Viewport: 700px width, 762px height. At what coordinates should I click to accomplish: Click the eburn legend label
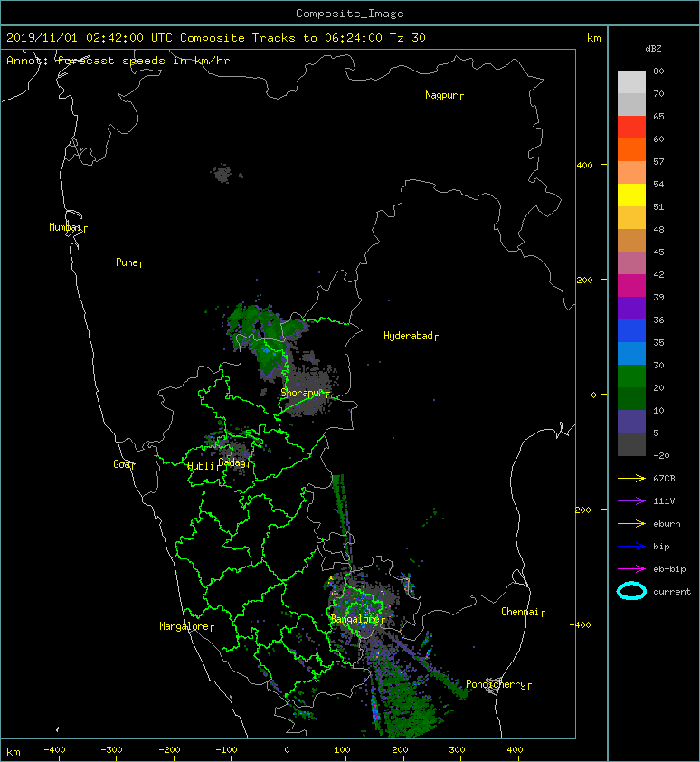pyautogui.click(x=667, y=524)
